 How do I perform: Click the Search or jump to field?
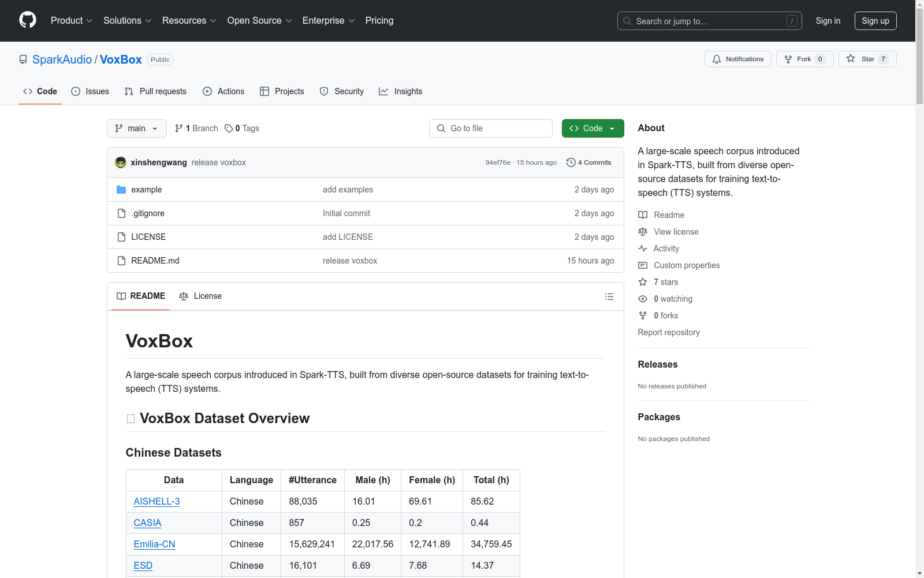[x=710, y=21]
